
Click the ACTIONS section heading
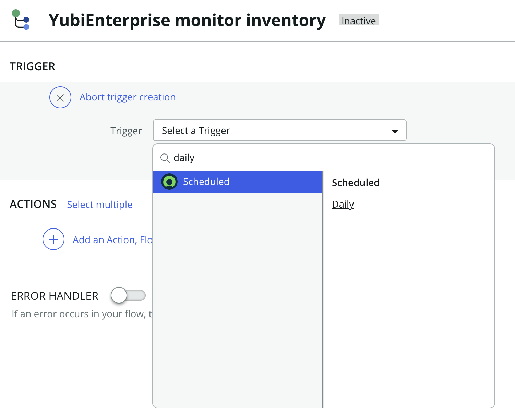pos(33,204)
